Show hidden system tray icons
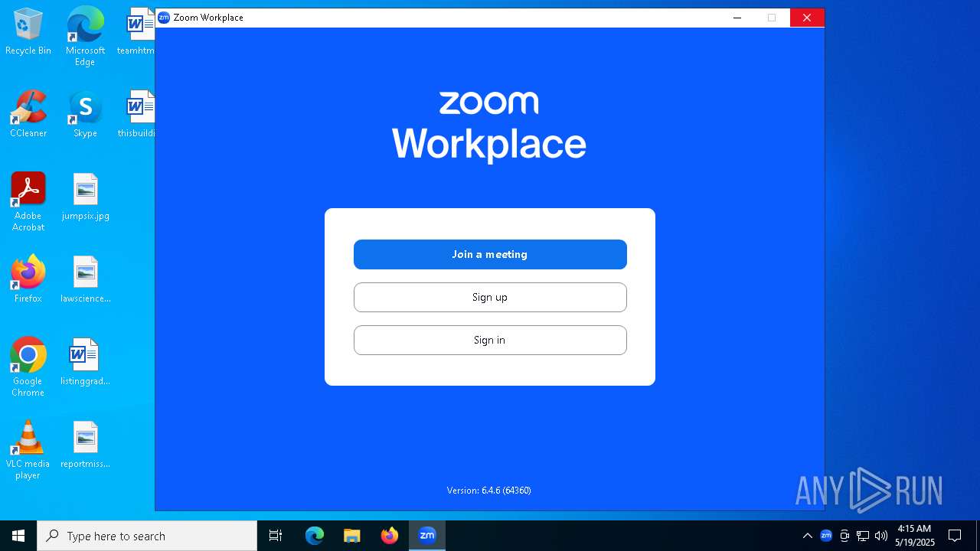The height and width of the screenshot is (551, 980). (x=807, y=536)
